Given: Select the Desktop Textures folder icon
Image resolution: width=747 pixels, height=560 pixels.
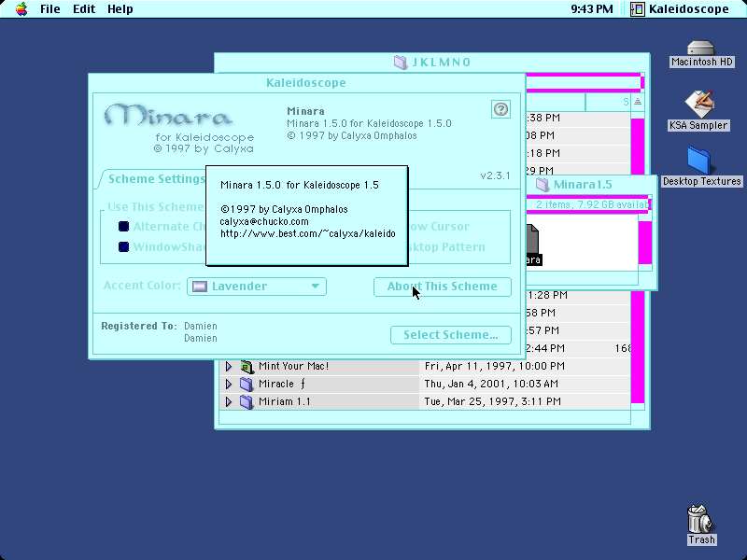Looking at the screenshot, I should [x=698, y=161].
